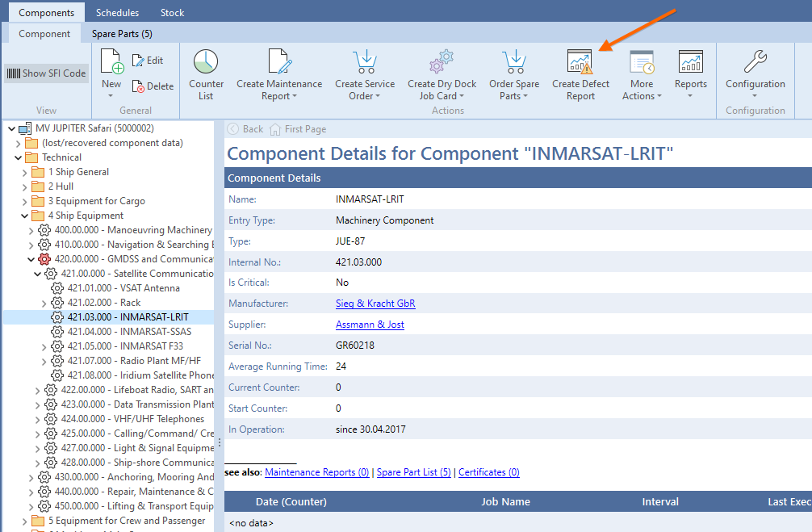Open More Actions icon
The width and height of the screenshot is (812, 532).
pyautogui.click(x=642, y=61)
